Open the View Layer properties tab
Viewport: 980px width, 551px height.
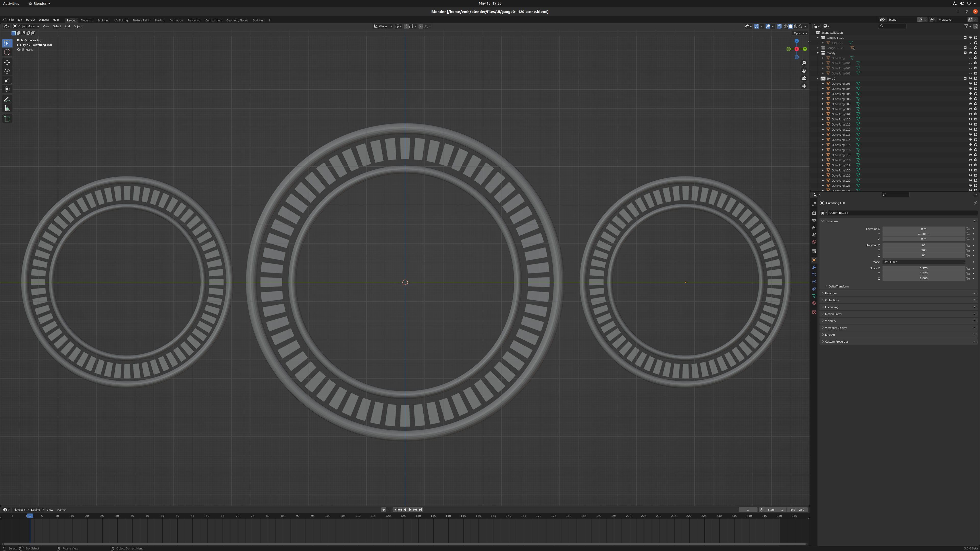(814, 227)
